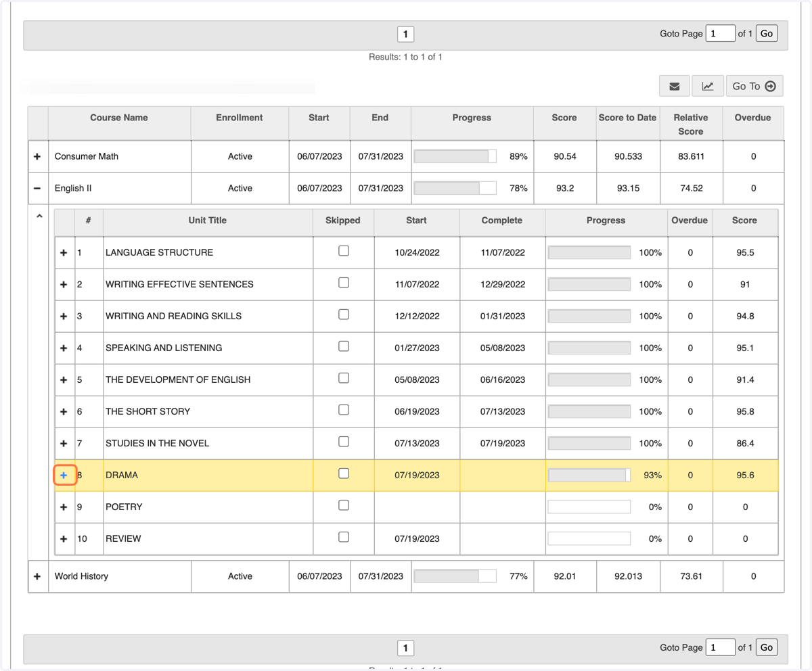Screen dimensions: 812x671
Task: Click the top Go page button
Action: [767, 33]
